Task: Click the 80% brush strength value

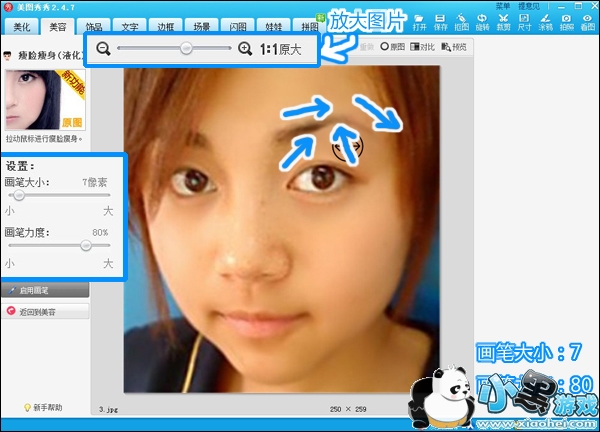Action: coord(100,233)
